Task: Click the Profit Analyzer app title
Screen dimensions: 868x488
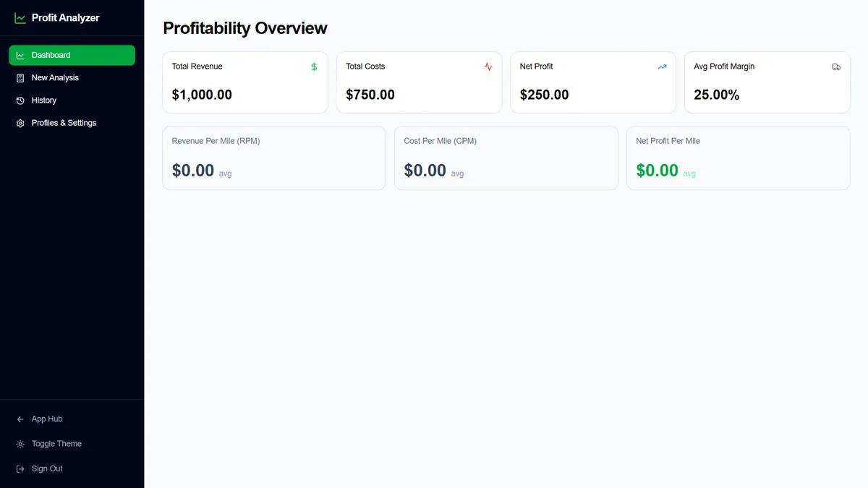Action: pyautogui.click(x=66, y=18)
